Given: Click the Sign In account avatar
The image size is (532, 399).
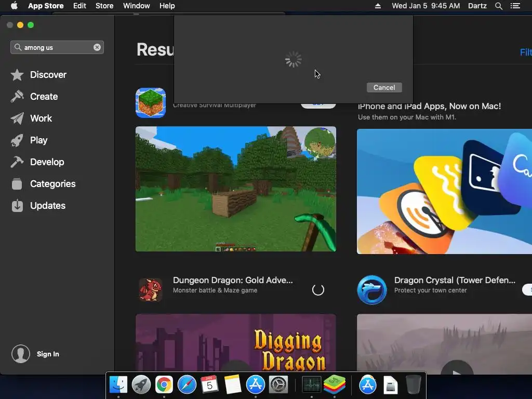Looking at the screenshot, I should (x=21, y=354).
